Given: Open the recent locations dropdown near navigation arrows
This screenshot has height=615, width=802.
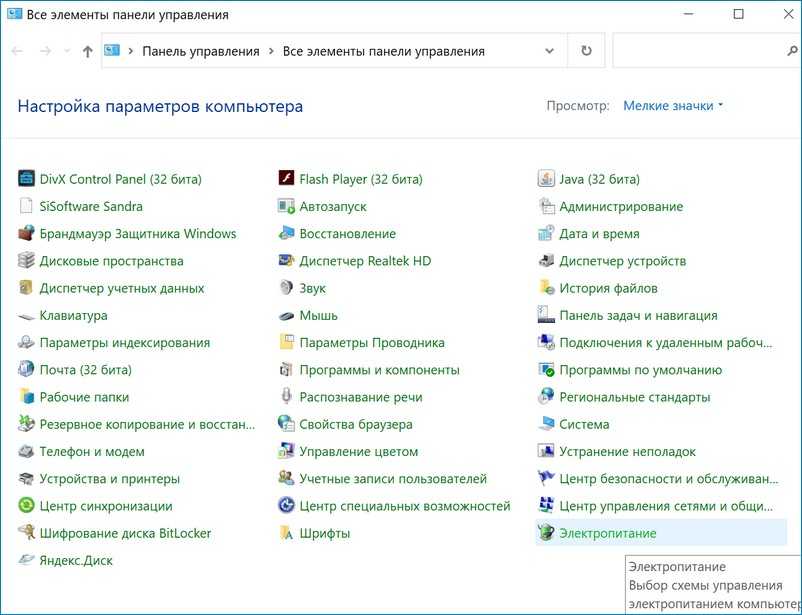Looking at the screenshot, I should pyautogui.click(x=67, y=51).
